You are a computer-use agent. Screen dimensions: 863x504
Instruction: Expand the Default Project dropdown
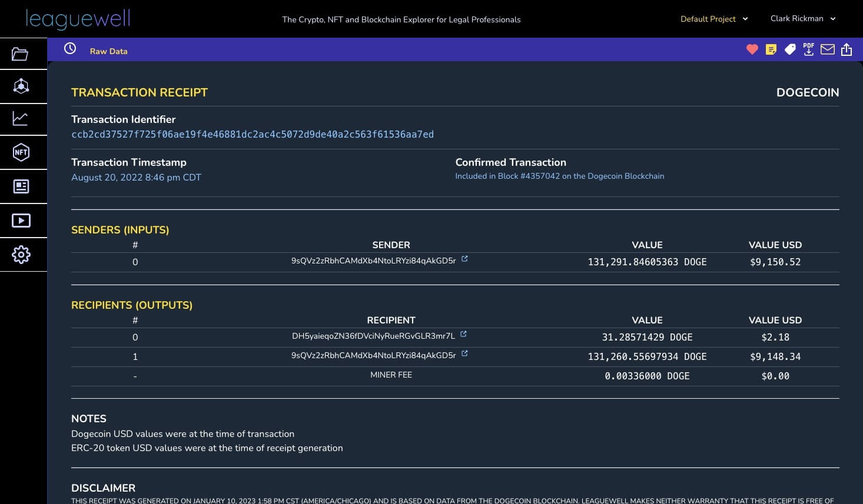point(714,19)
